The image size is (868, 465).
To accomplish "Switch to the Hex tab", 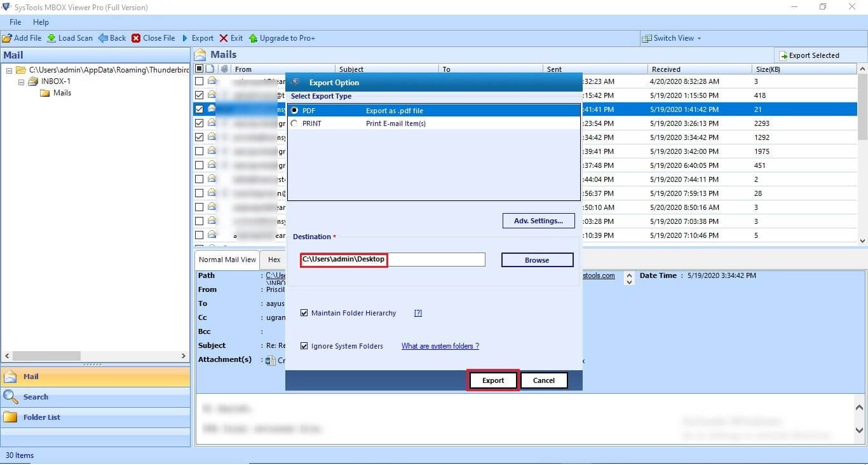I will click(274, 260).
